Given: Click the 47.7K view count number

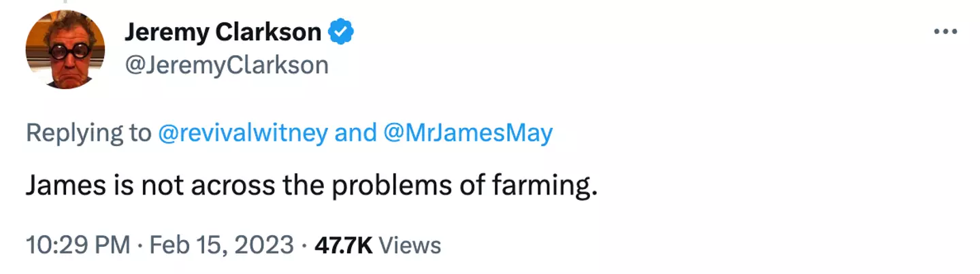Looking at the screenshot, I should coord(343,245).
